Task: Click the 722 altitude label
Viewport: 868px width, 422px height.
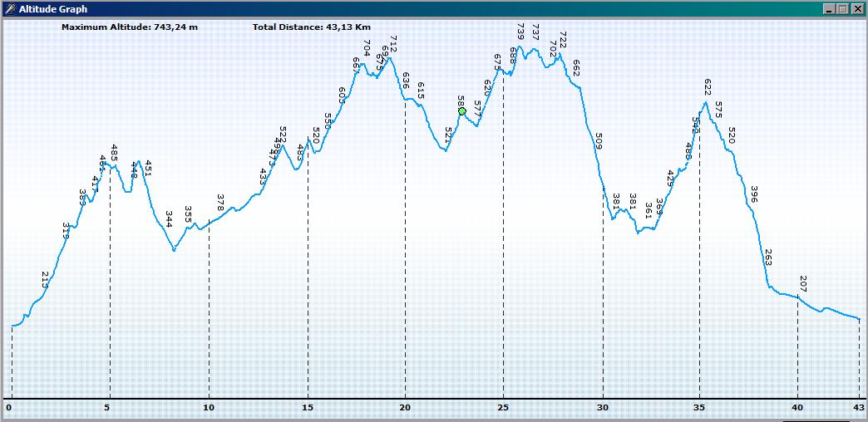Action: 563,40
